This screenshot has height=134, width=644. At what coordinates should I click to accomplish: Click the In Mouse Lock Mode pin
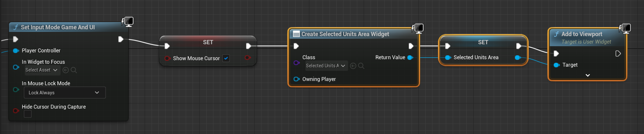tap(16, 89)
